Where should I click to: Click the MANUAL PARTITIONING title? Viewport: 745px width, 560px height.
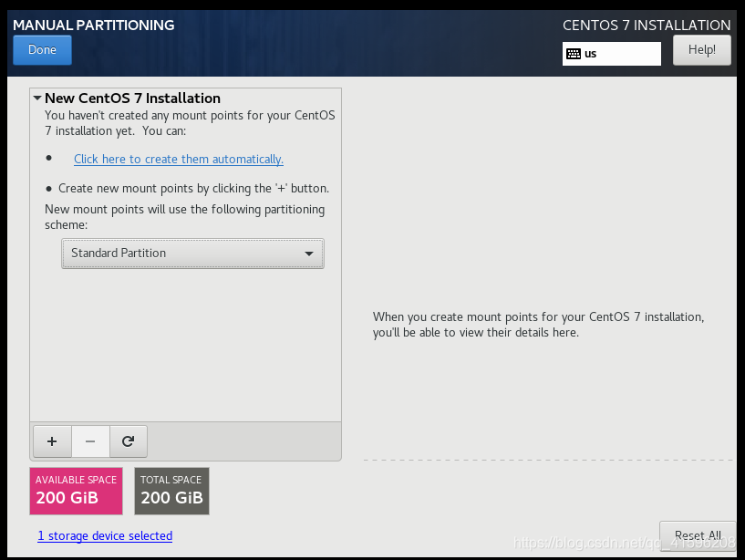pyautogui.click(x=94, y=26)
